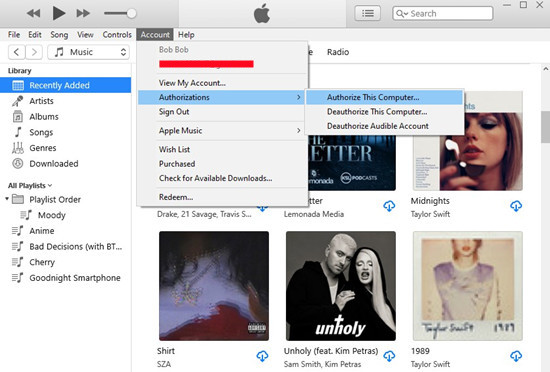Expand the Authorizations submenu arrow
The width and height of the screenshot is (550, 372).
point(299,97)
